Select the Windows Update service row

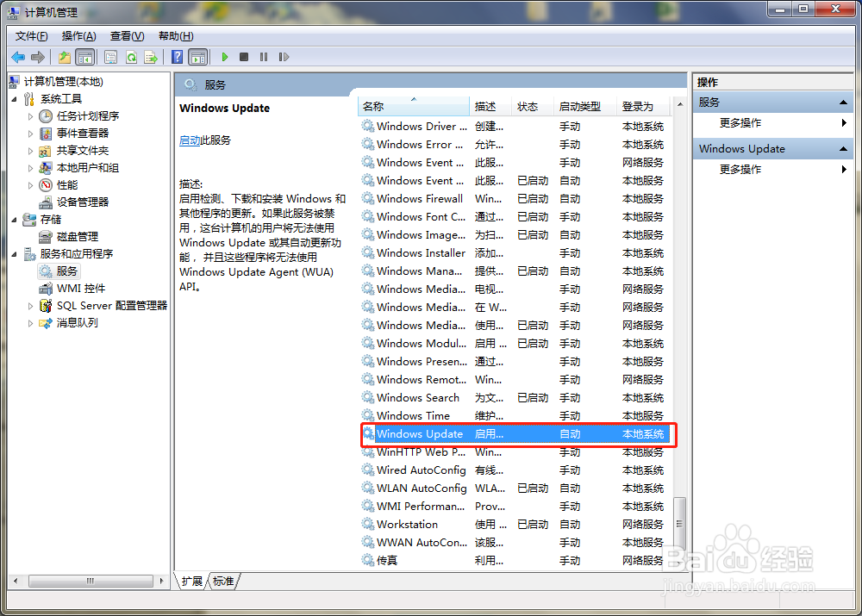coord(514,434)
